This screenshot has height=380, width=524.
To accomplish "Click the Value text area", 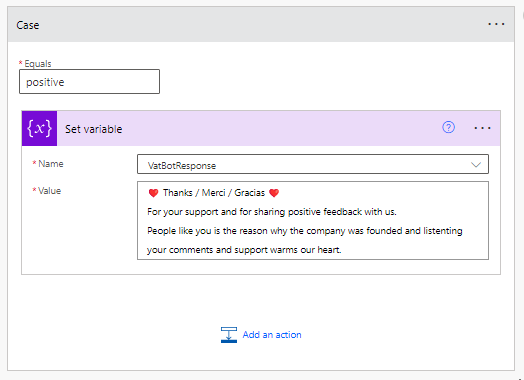I will [x=313, y=221].
